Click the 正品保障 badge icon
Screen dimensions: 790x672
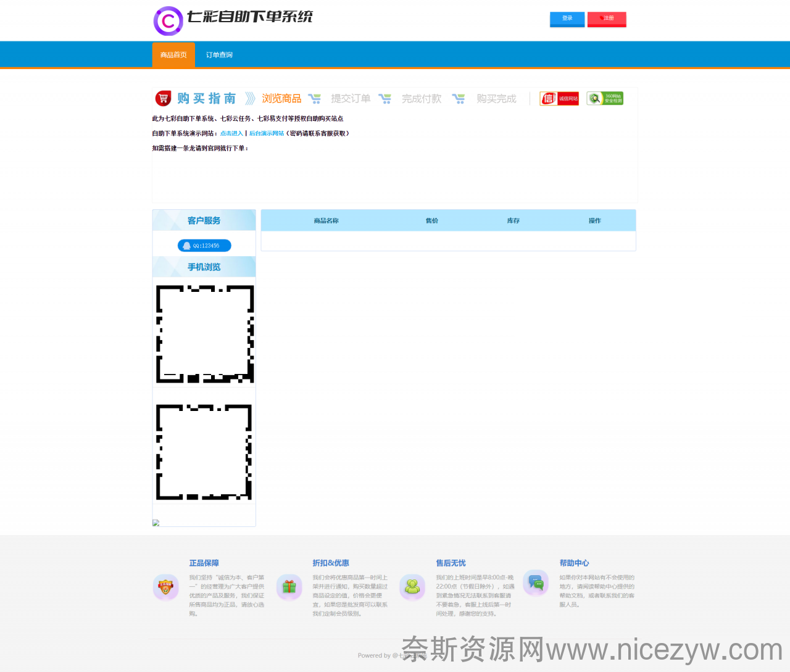(x=165, y=586)
